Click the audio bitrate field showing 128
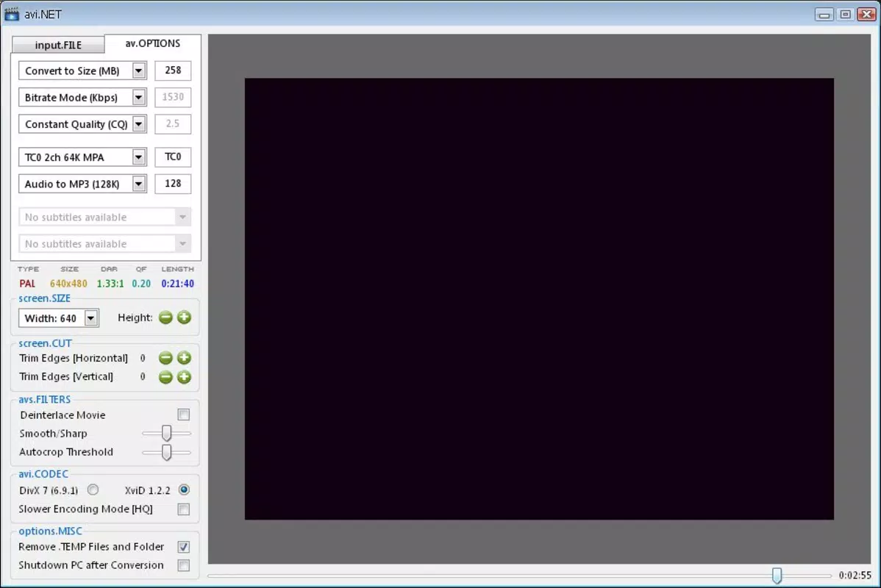 pos(173,184)
